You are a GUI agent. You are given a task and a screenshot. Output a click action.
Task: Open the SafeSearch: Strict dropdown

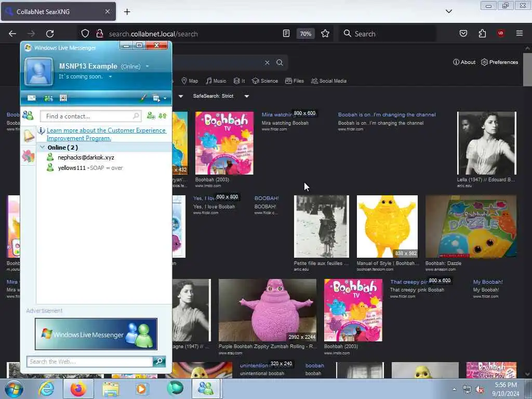221,96
